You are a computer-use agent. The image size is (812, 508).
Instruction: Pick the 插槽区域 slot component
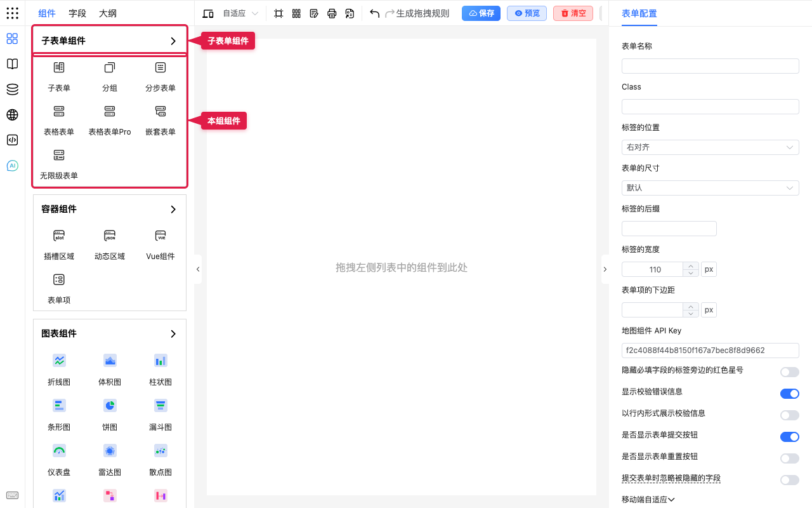click(x=59, y=244)
